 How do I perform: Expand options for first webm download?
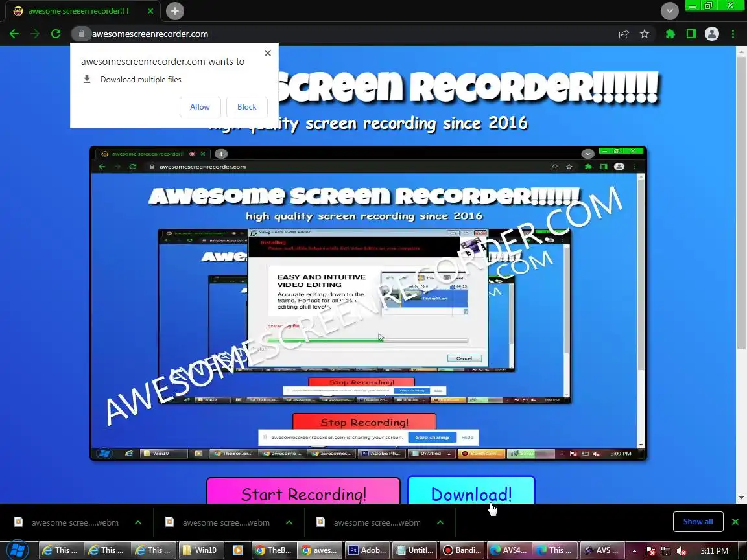coord(138,522)
